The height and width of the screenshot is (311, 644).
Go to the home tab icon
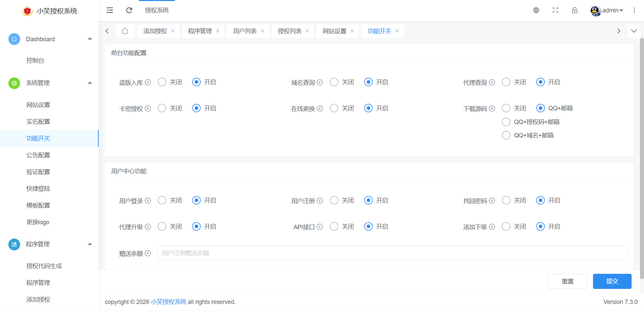tap(125, 31)
